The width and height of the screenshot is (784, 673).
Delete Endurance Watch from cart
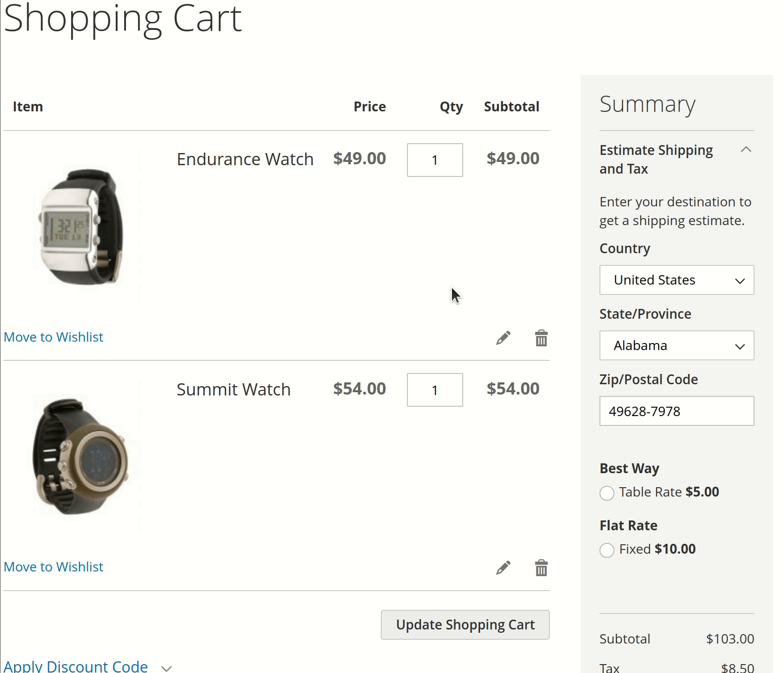point(541,338)
